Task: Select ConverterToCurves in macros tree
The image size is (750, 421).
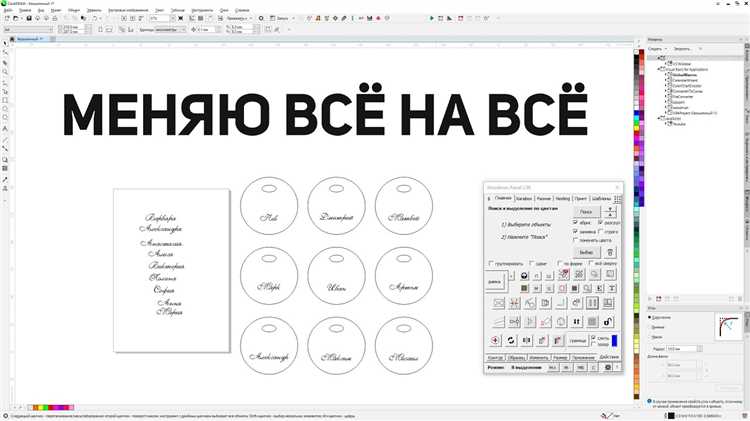Action: (x=687, y=91)
